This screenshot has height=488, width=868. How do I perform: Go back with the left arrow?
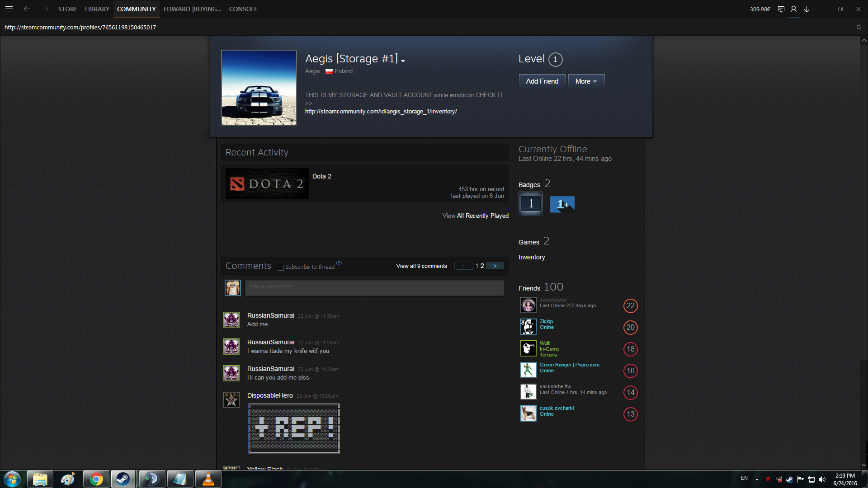[x=27, y=9]
